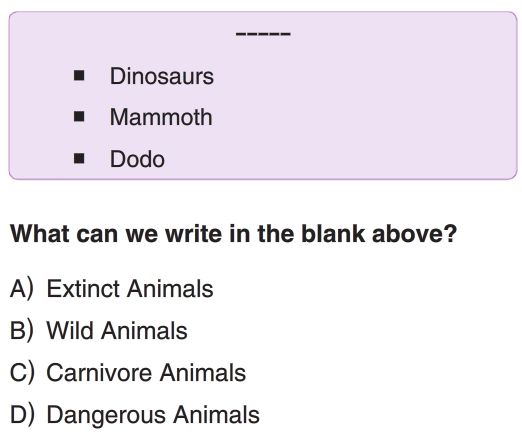Select answer B) Wild Animals
This screenshot has width=522, height=441.
click(99, 331)
